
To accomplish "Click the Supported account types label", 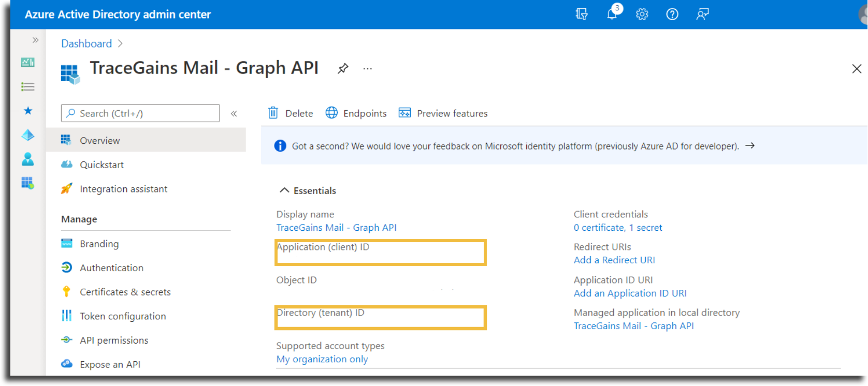I will point(330,346).
